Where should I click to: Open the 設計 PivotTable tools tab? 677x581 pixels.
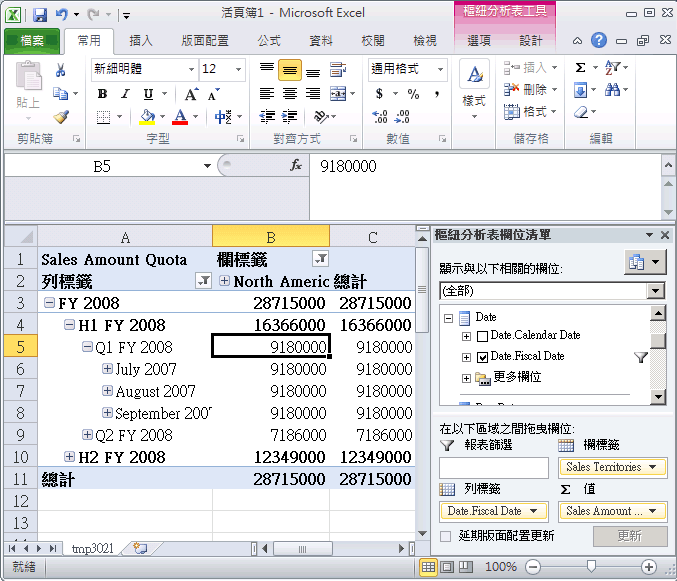[x=531, y=41]
